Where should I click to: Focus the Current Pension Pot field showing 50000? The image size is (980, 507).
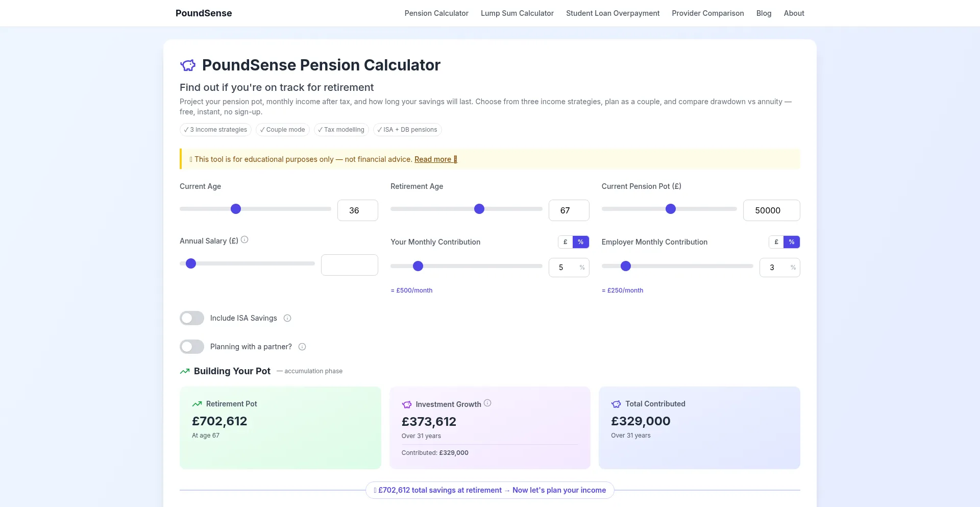pos(772,210)
